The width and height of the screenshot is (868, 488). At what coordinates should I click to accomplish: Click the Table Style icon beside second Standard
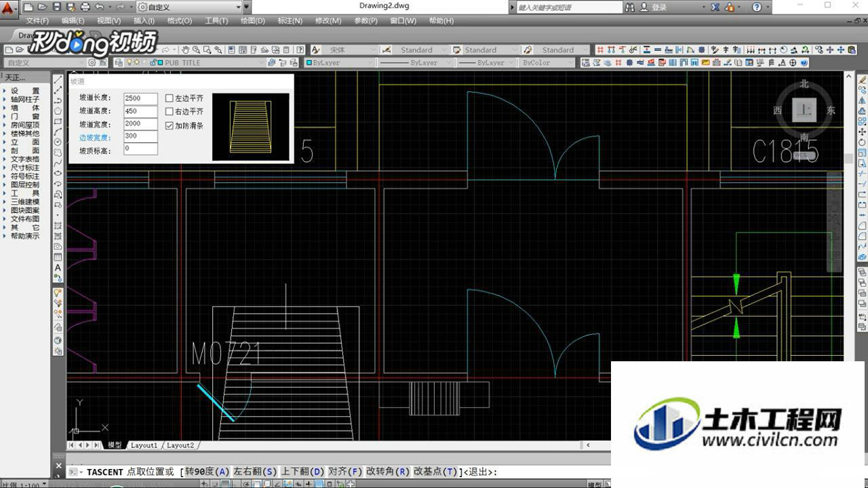point(458,49)
